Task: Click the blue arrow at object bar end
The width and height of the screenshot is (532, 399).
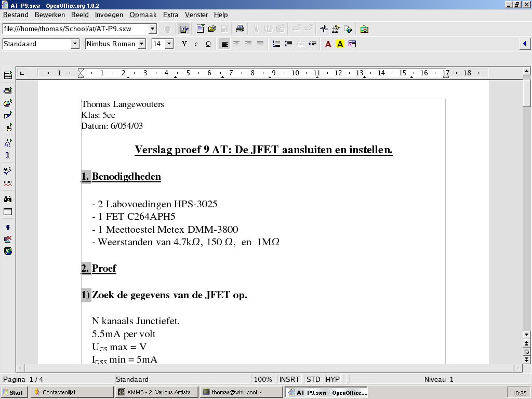Action: (525, 44)
